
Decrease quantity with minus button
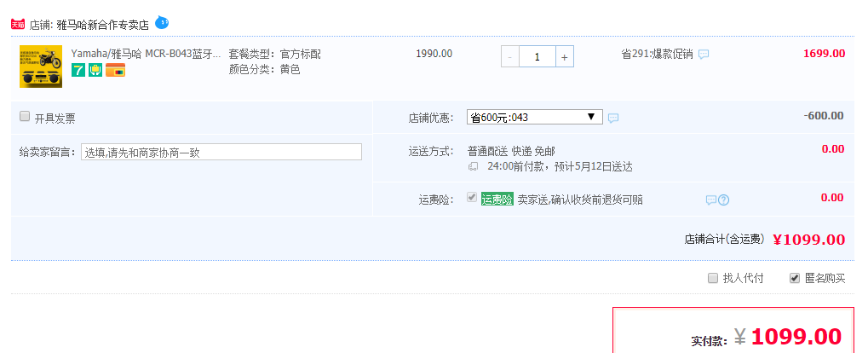pos(510,56)
